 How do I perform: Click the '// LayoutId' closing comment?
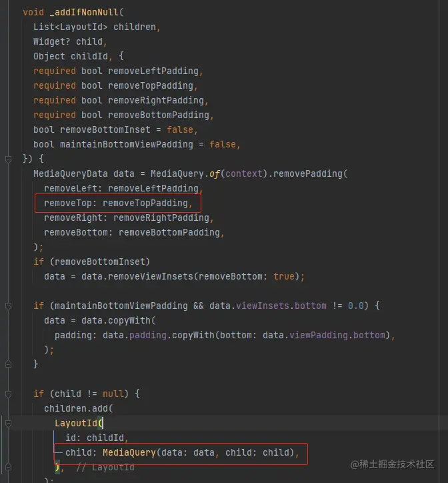(105, 467)
